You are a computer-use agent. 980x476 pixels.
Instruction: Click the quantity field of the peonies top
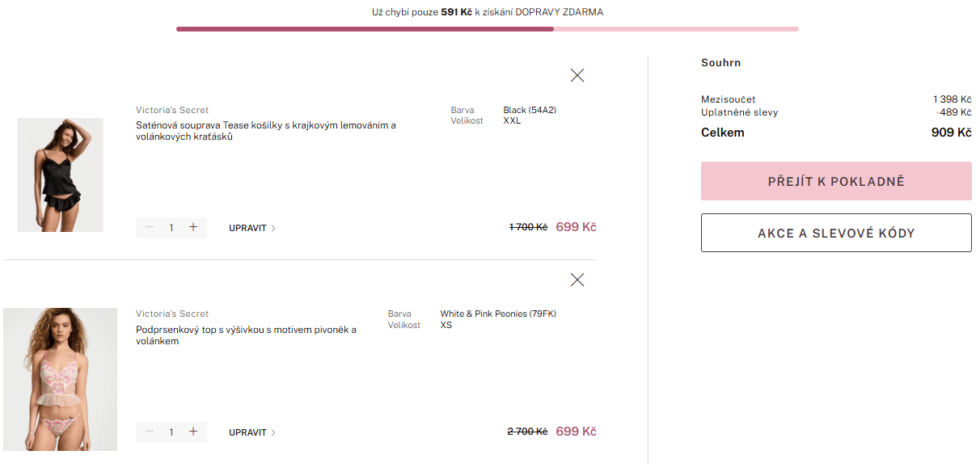pos(171,432)
